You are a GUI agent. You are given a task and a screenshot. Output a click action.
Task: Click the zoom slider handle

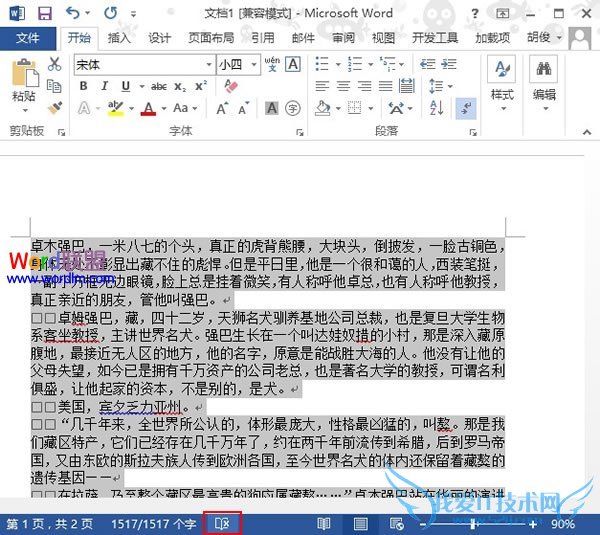click(474, 524)
